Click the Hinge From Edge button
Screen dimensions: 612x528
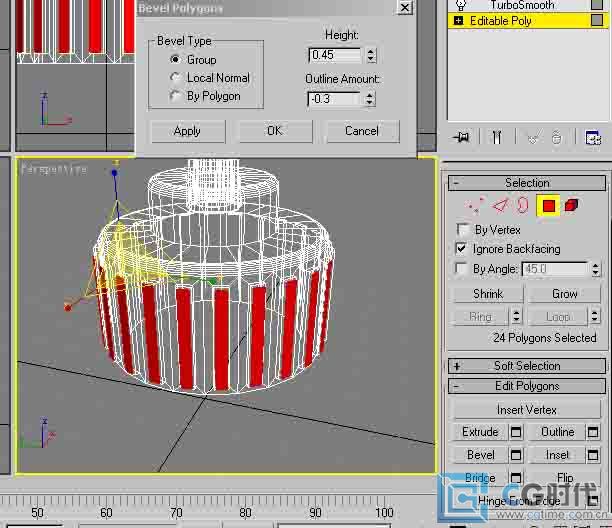coord(519,501)
